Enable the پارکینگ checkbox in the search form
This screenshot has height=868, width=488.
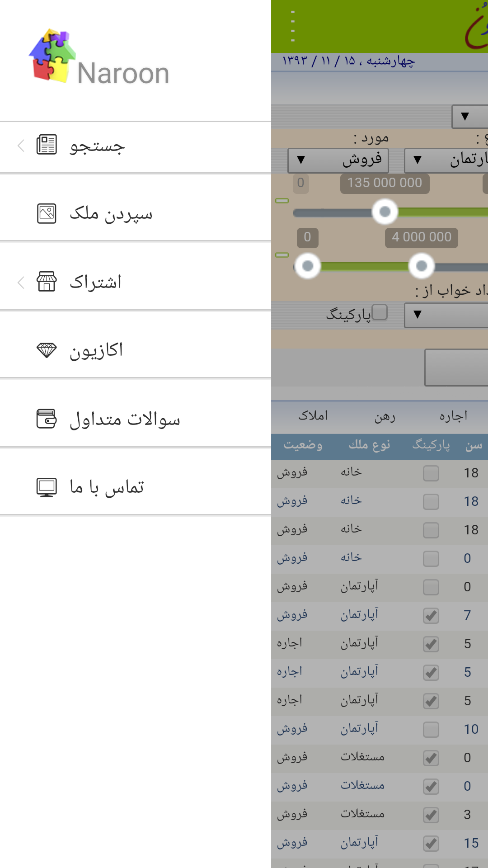click(x=381, y=312)
